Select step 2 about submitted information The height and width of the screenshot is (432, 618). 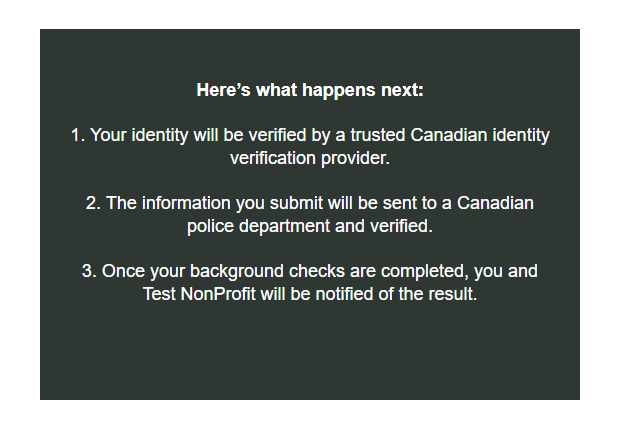310,215
